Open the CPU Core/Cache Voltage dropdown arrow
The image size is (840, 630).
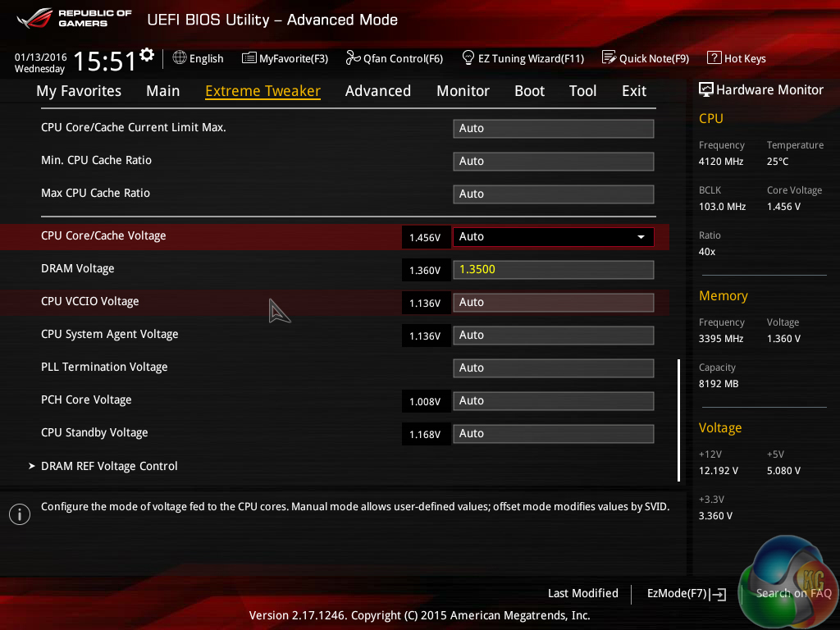pos(641,237)
